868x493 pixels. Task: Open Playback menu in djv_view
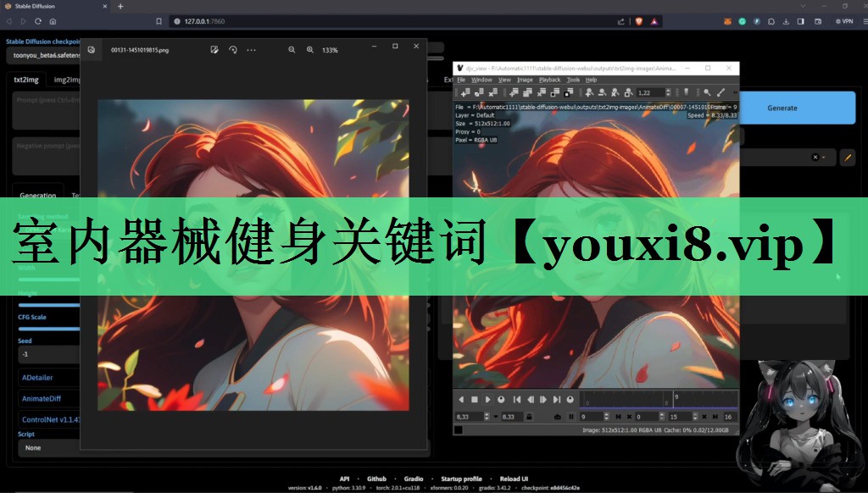(x=549, y=80)
